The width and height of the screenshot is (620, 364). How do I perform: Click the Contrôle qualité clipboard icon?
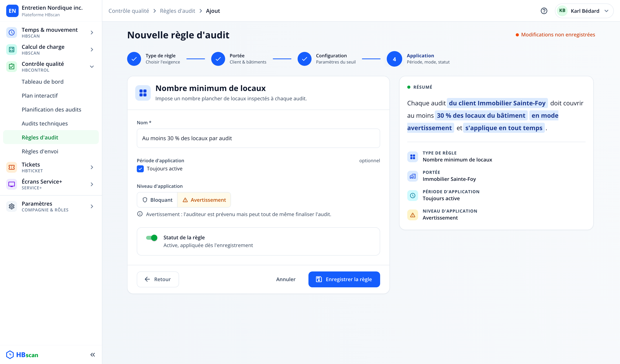pyautogui.click(x=12, y=66)
